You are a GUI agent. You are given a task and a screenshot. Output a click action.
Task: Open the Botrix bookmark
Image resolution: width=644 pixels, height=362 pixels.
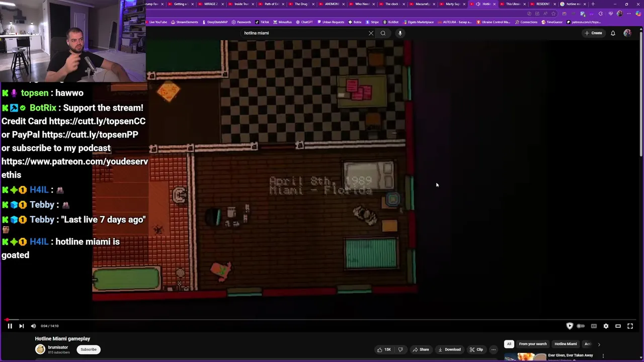355,22
